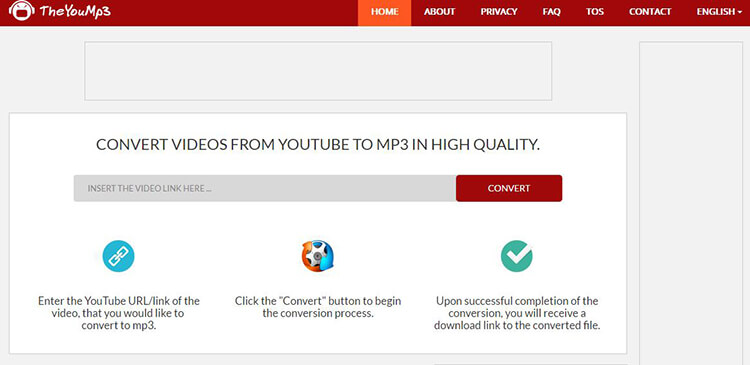750x365 pixels.
Task: Focus the video link input field
Action: pyautogui.click(x=265, y=188)
